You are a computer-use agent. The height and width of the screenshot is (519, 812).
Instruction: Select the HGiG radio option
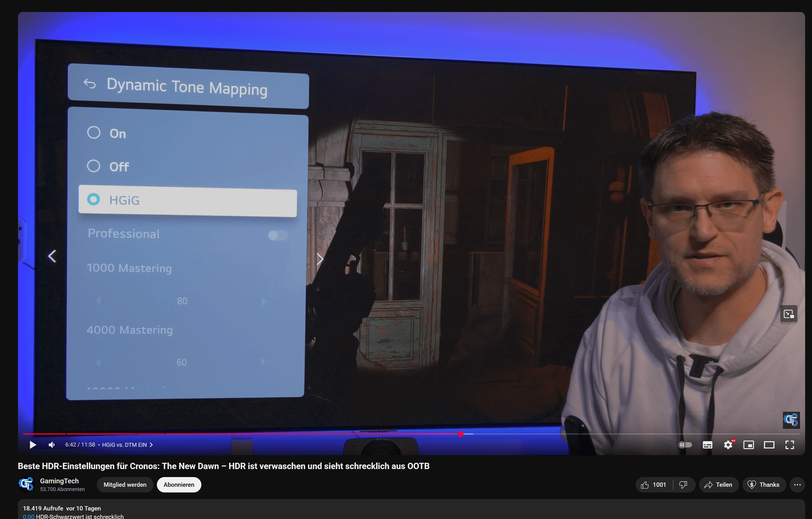[x=94, y=200]
